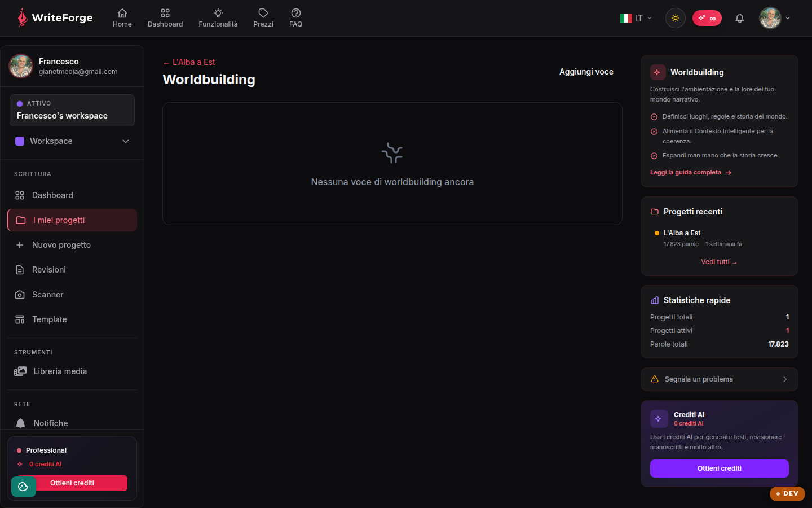This screenshot has width=812, height=508.
Task: Click the orange DEV badge
Action: 787,493
